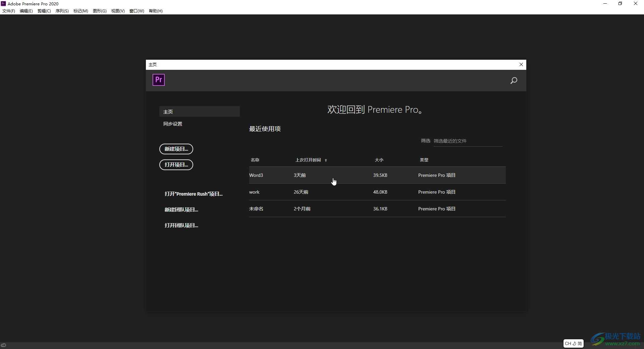Click 新建团队项目 link
The image size is (644, 349).
point(181,210)
